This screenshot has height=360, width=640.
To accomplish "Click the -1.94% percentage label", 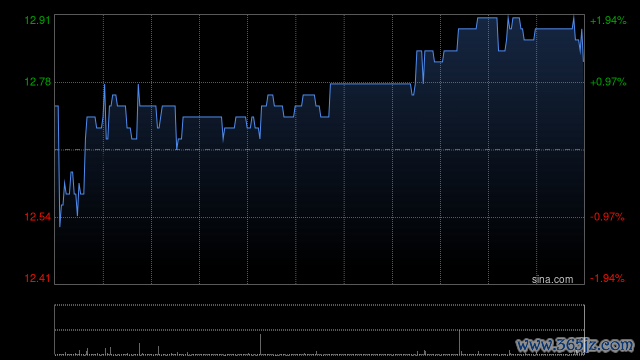I will point(607,278).
